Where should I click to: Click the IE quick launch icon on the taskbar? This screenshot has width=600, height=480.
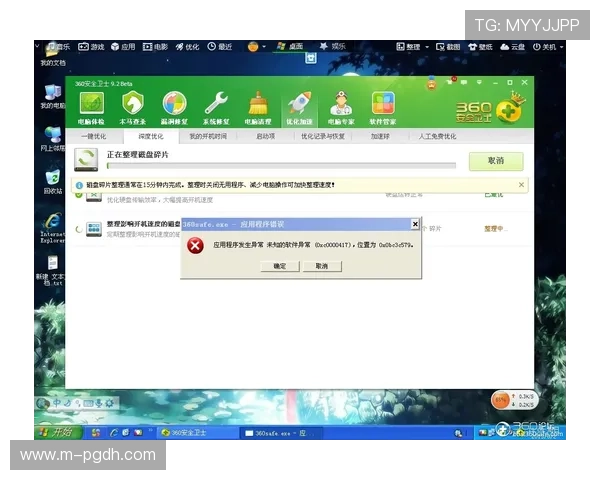pos(114,433)
